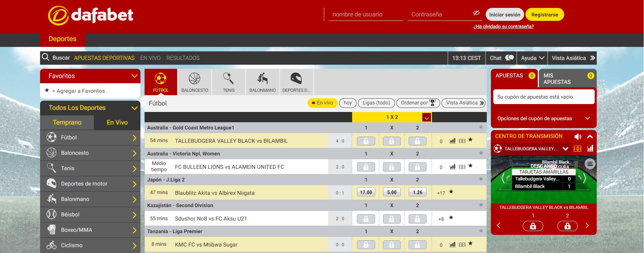
Task: Open EN VIVO in top navigation
Action: click(x=150, y=58)
